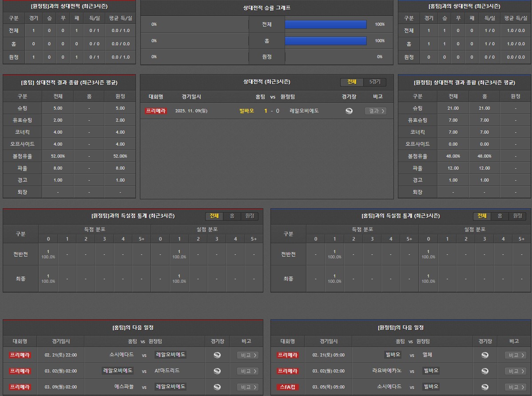Open stadium icon for 소시에다드 vs 빌바오

click(x=485, y=387)
